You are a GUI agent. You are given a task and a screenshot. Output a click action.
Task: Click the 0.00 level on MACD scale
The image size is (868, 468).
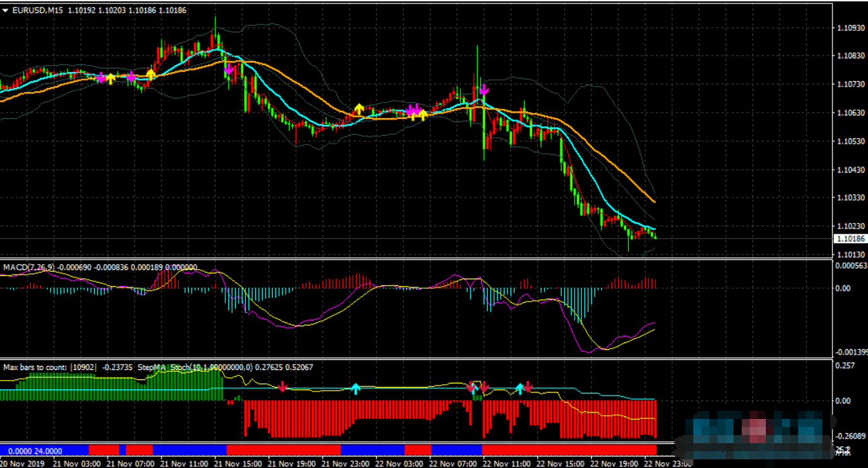coord(844,289)
